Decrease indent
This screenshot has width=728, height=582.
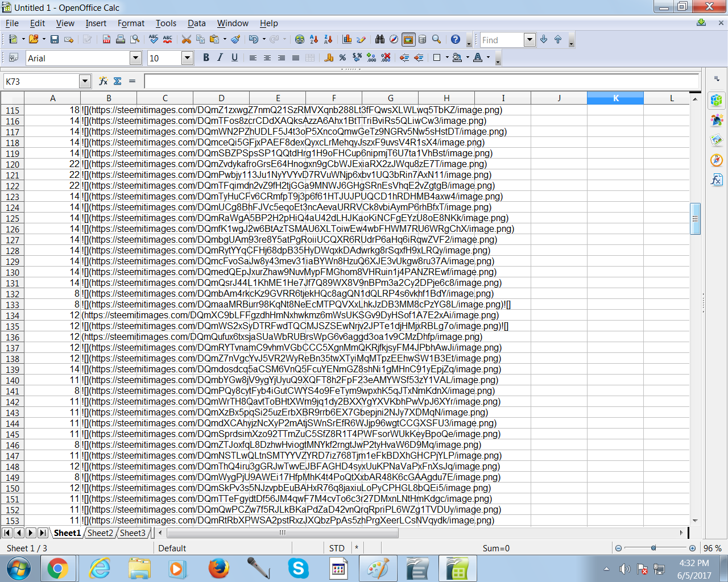404,57
